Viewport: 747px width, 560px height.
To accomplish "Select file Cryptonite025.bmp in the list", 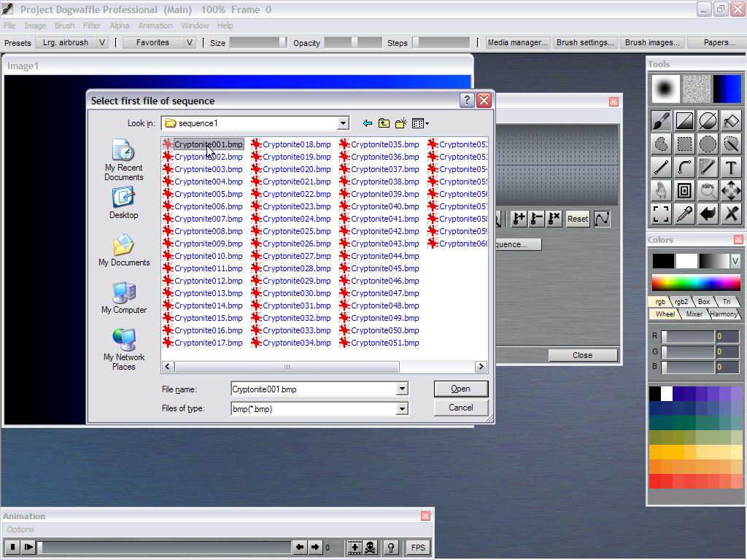I will pyautogui.click(x=296, y=231).
